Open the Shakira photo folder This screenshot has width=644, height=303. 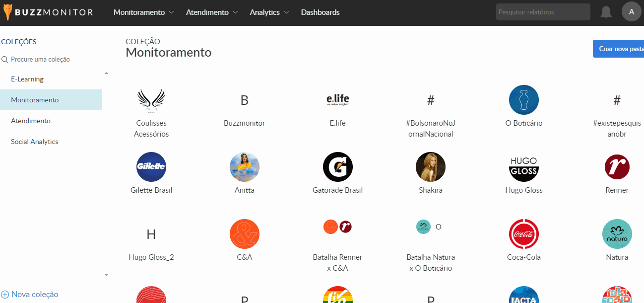tap(431, 167)
